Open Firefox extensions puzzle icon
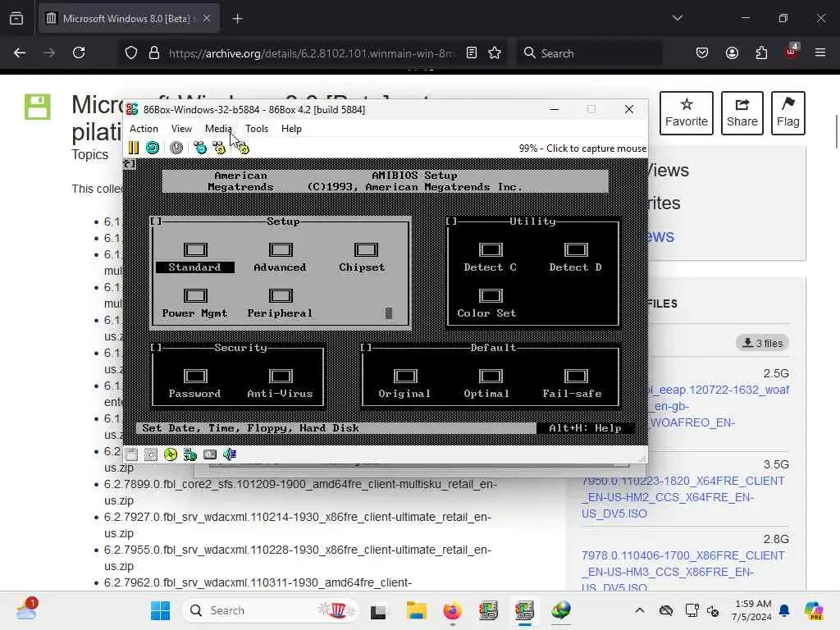Image resolution: width=840 pixels, height=630 pixels. tap(761, 53)
